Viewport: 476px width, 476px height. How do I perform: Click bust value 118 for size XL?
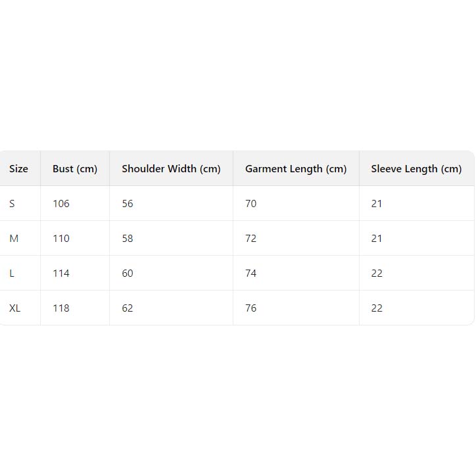(x=61, y=308)
